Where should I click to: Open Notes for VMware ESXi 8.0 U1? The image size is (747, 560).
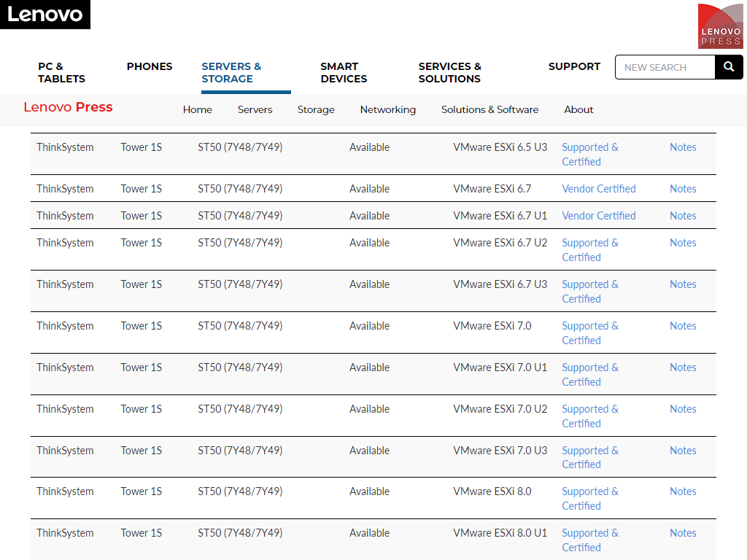(683, 533)
